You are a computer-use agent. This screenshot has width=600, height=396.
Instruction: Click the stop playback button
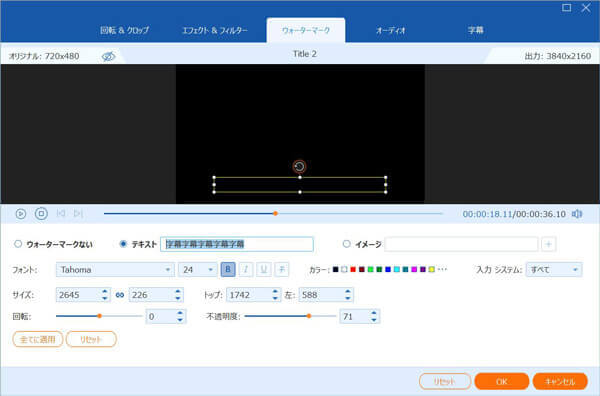pyautogui.click(x=41, y=213)
